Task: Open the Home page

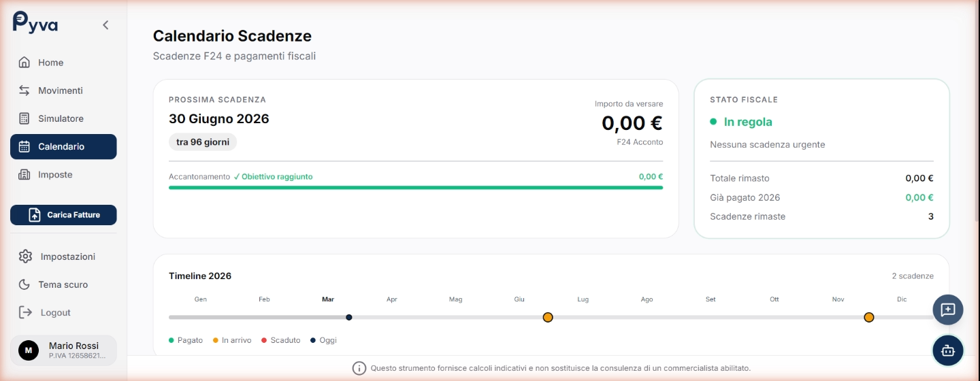Action: pos(50,63)
